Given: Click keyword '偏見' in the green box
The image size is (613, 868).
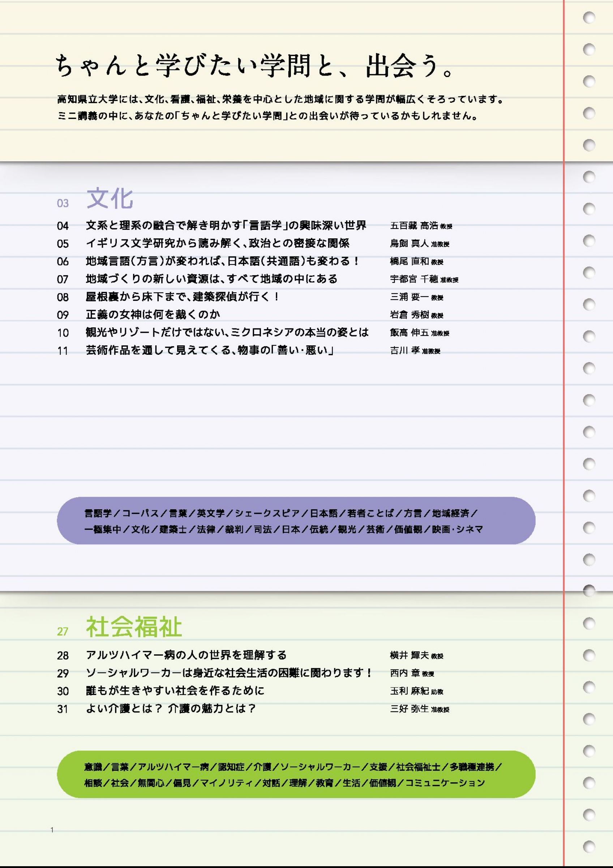Looking at the screenshot, I should click(x=183, y=783).
